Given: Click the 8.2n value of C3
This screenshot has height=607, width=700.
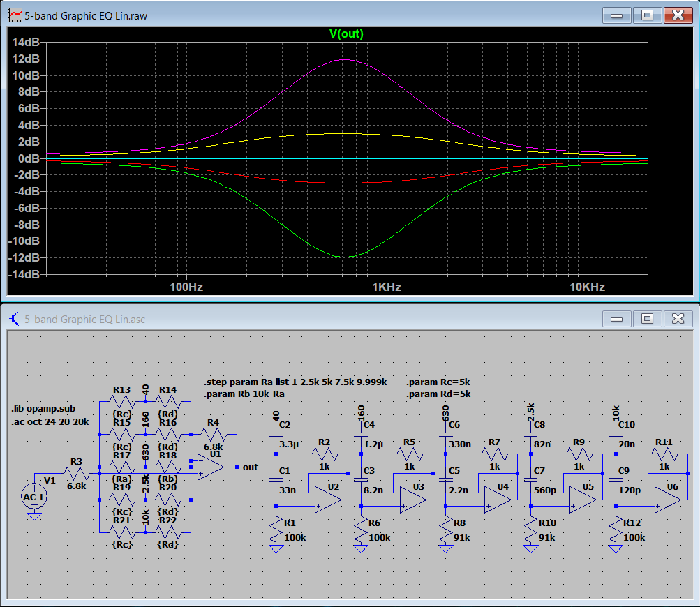Looking at the screenshot, I should coord(373,490).
